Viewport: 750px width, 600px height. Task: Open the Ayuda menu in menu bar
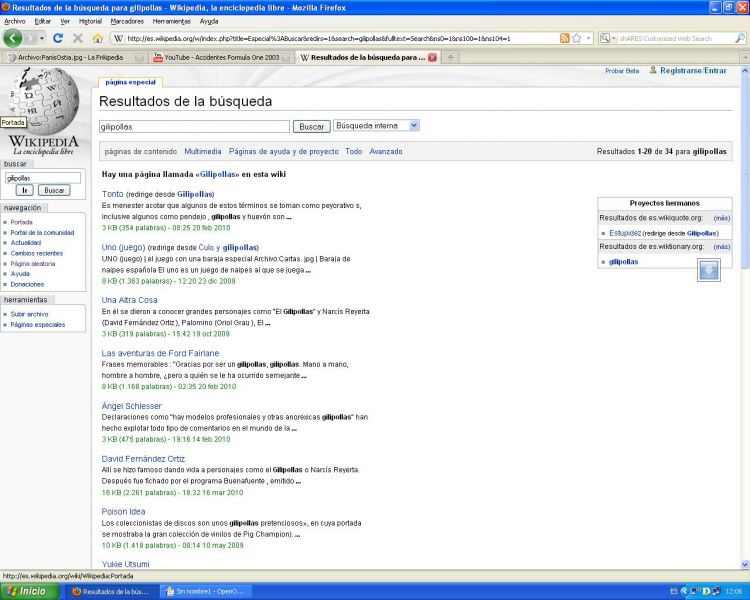(x=209, y=21)
